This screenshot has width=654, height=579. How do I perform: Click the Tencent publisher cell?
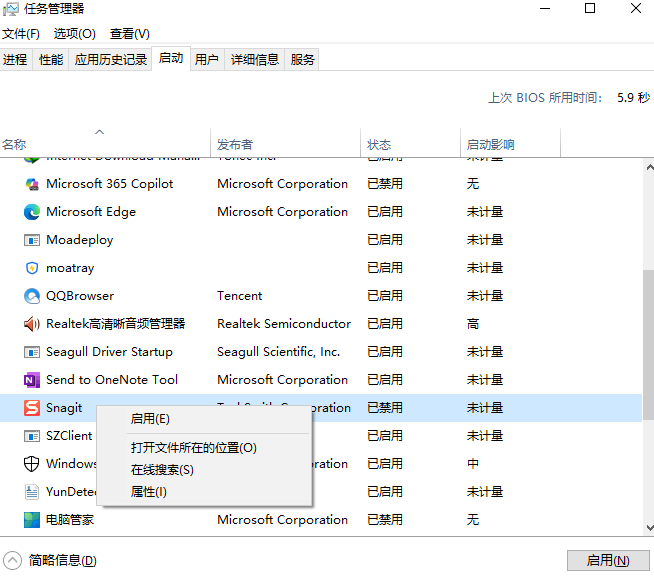click(239, 296)
